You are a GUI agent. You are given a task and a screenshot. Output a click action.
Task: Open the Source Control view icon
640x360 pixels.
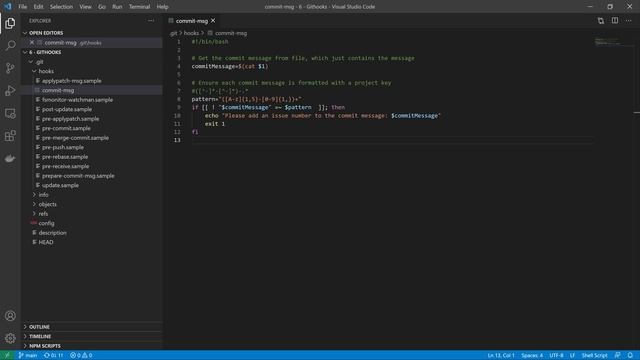coord(10,68)
